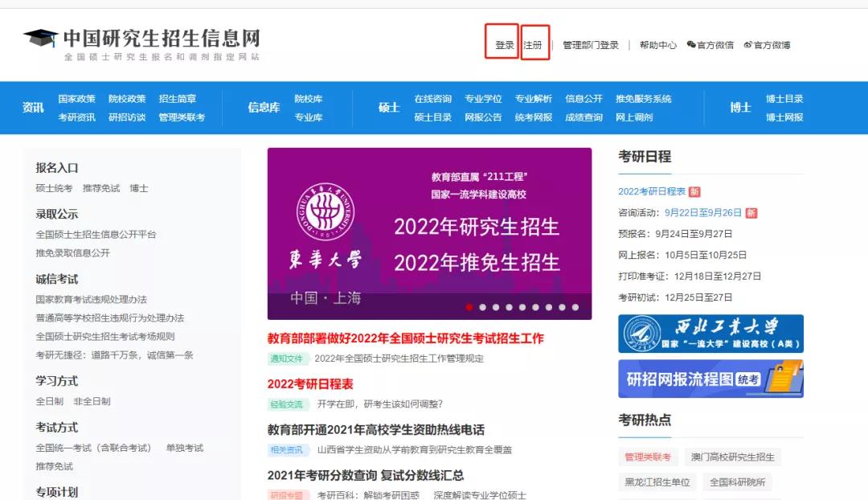
Task: Open 全国硕士生招生信息公开平台 in sidebar
Action: pyautogui.click(x=96, y=235)
